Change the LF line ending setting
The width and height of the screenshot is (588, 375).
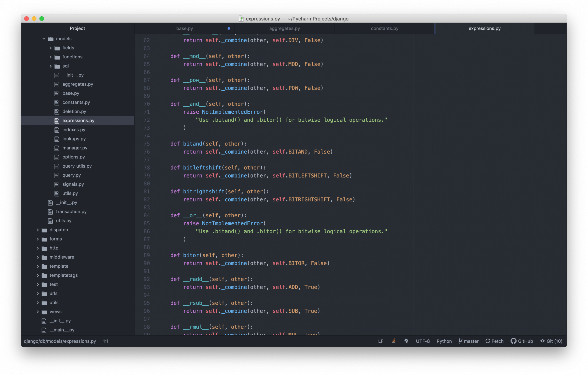(380, 341)
